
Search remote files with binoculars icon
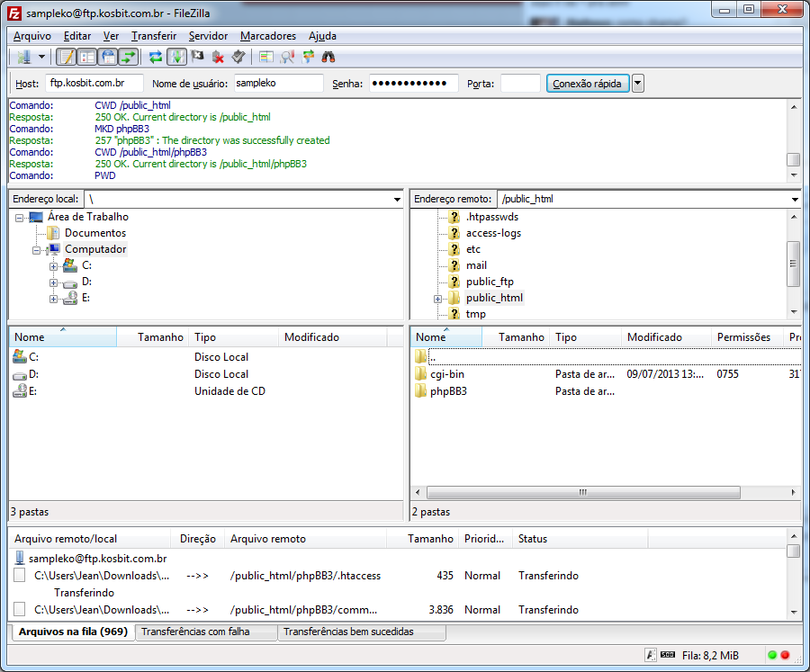(328, 57)
